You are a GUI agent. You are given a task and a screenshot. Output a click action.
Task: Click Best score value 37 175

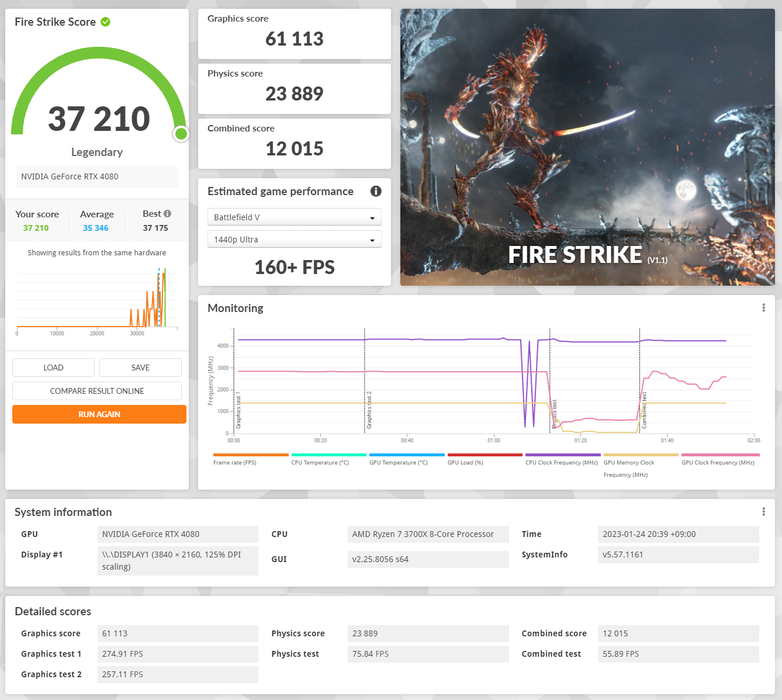155,228
